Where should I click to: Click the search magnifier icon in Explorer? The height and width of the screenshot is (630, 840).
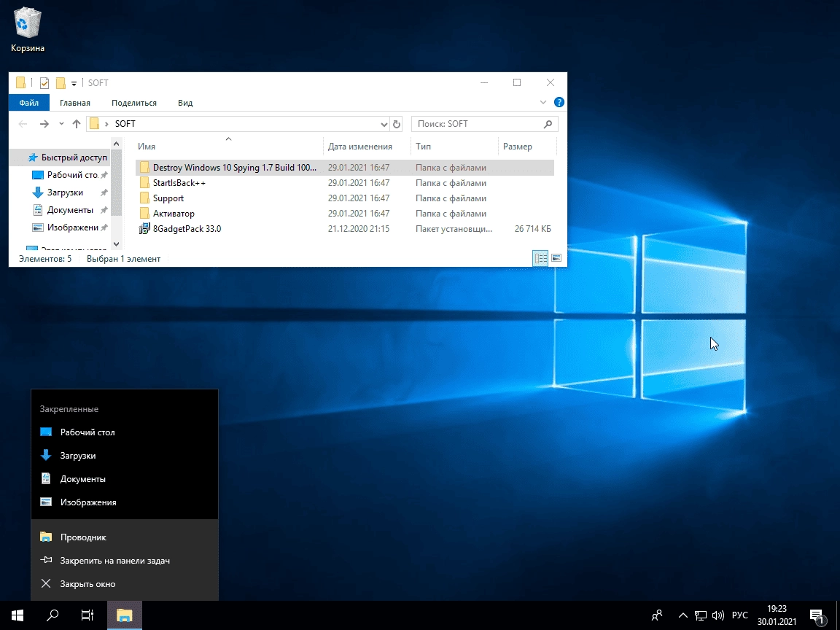[x=548, y=124]
